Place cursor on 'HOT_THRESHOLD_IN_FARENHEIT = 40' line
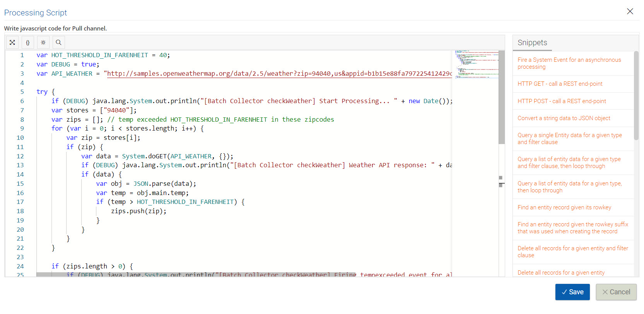This screenshot has width=644, height=314. (103, 55)
